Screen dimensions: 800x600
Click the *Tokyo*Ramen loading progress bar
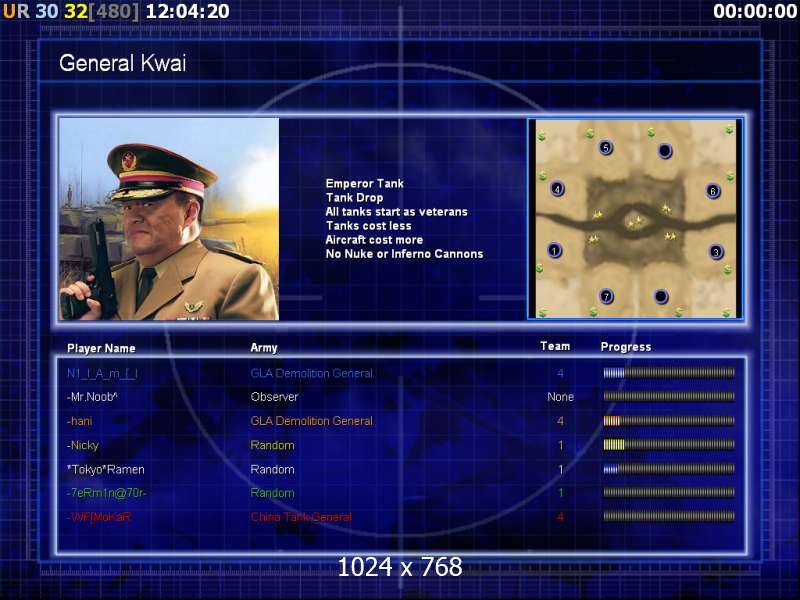point(669,469)
